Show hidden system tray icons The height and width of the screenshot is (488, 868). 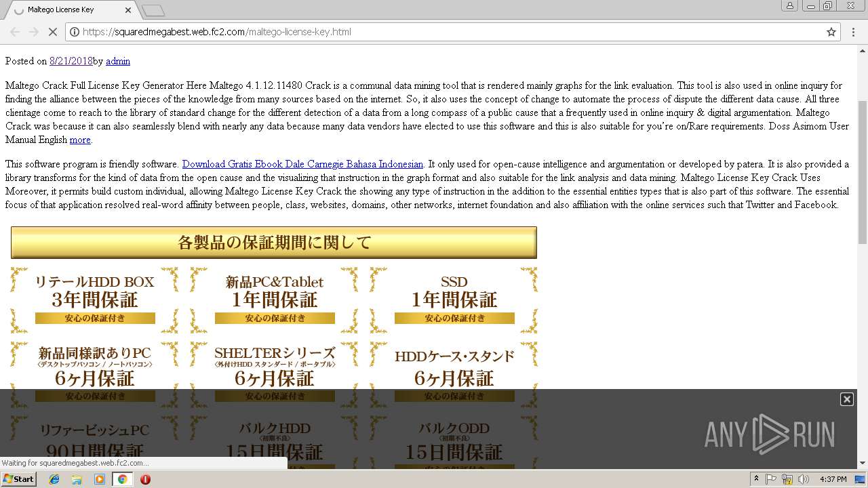point(756,479)
